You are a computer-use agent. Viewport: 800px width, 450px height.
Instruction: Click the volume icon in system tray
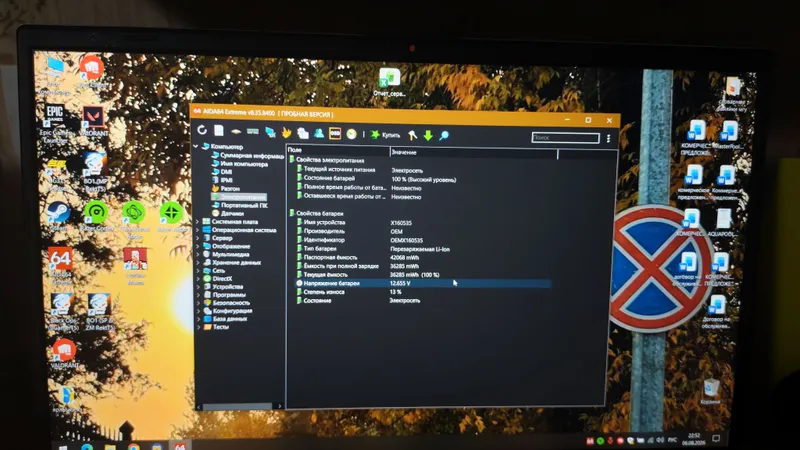[x=660, y=440]
